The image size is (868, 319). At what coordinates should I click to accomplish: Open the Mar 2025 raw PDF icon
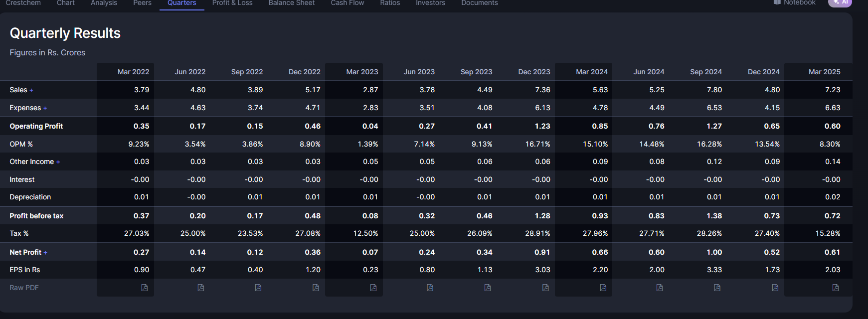pyautogui.click(x=836, y=288)
